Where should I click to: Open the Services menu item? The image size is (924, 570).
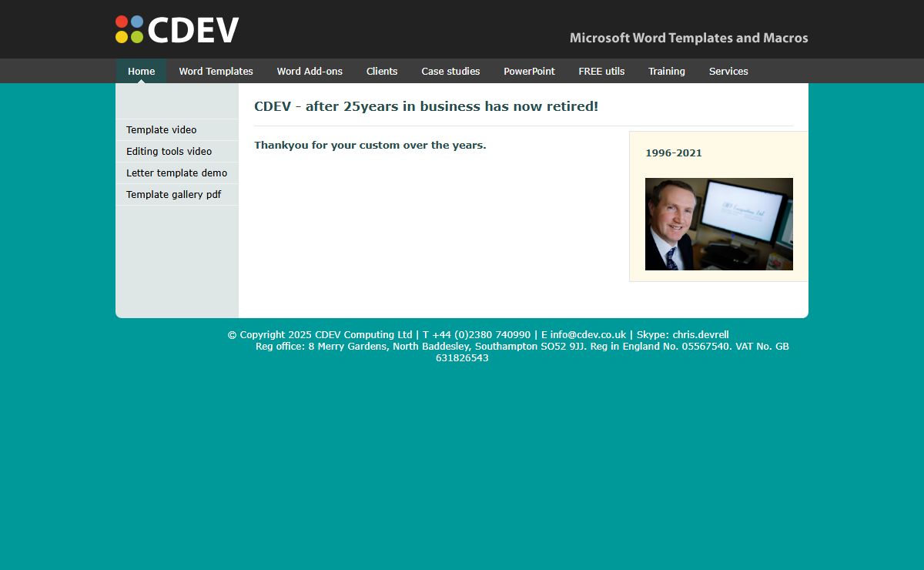(728, 71)
